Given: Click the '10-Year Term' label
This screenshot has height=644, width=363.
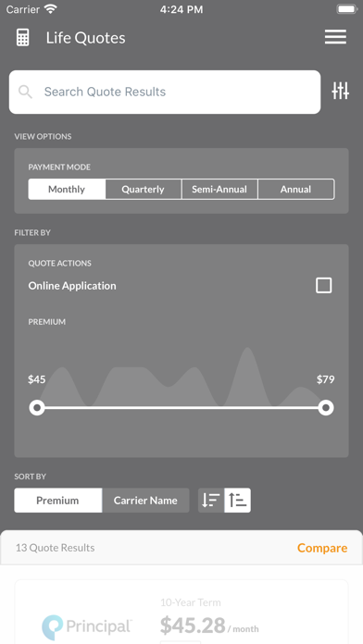Looking at the screenshot, I should [x=191, y=602].
